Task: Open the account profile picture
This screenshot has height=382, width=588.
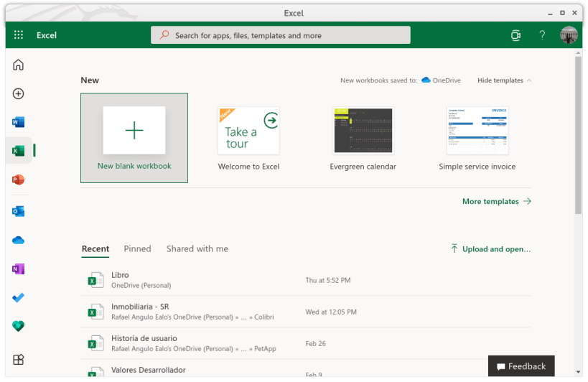Action: coord(569,35)
